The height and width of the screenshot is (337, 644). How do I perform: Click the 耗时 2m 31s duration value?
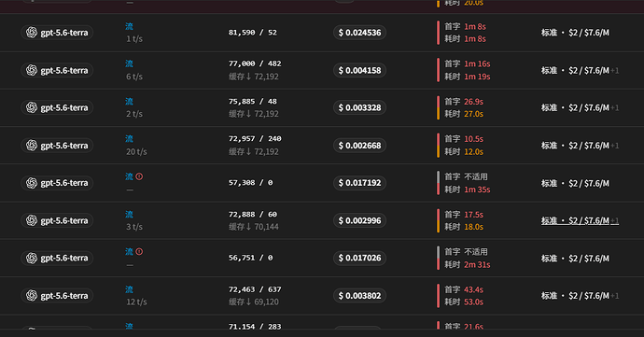468,265
